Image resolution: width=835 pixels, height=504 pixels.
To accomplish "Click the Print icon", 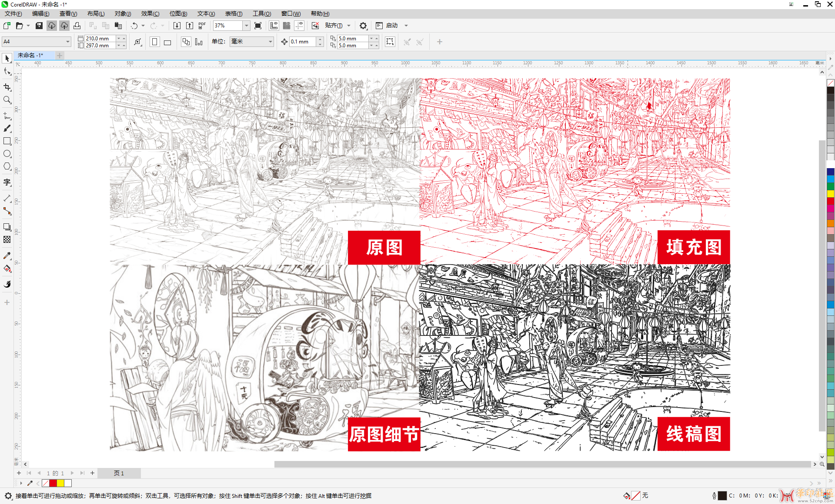I will tap(77, 26).
